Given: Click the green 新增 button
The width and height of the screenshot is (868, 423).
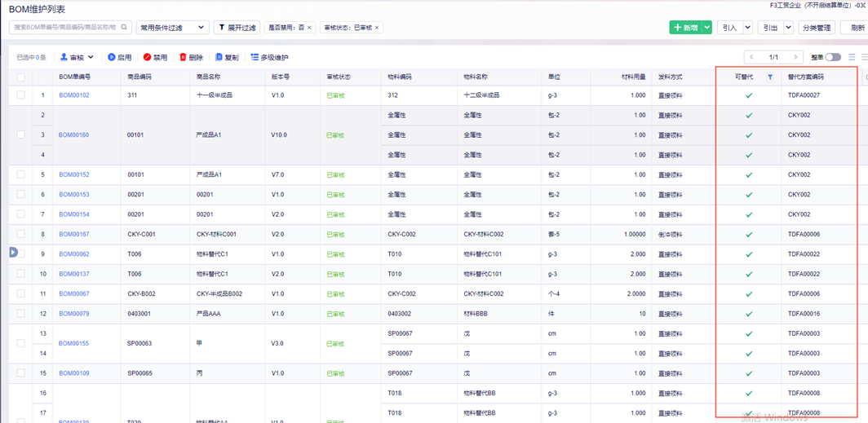Looking at the screenshot, I should [686, 28].
